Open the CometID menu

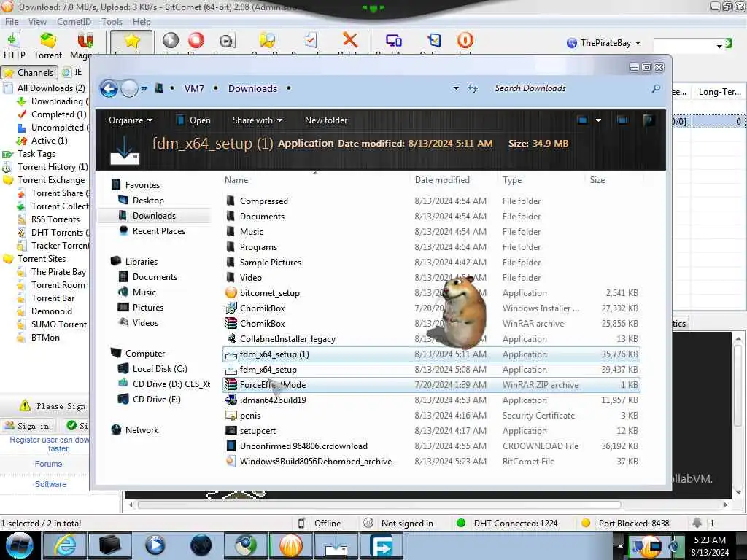[x=74, y=21]
